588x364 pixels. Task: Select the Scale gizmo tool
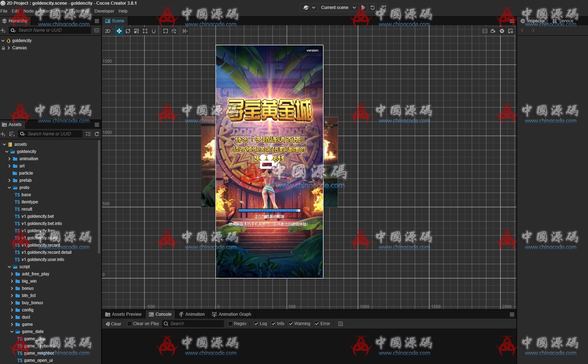coord(136,31)
